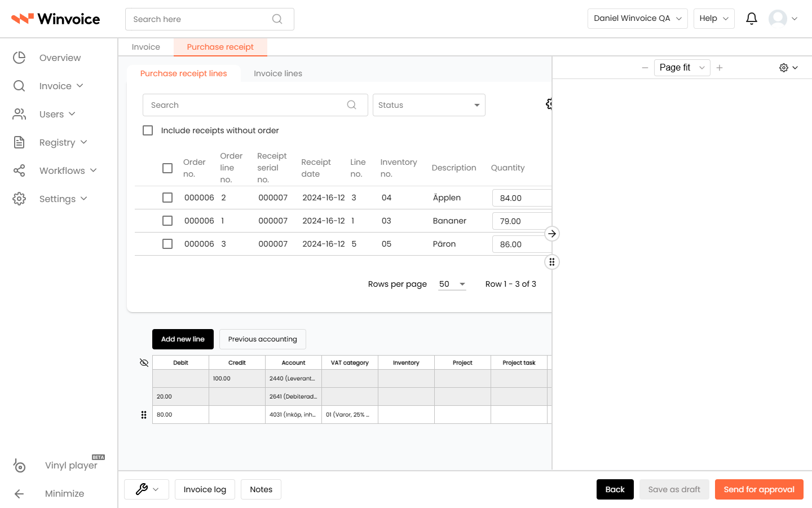Click the magnifier icon in top search bar

coord(277,19)
